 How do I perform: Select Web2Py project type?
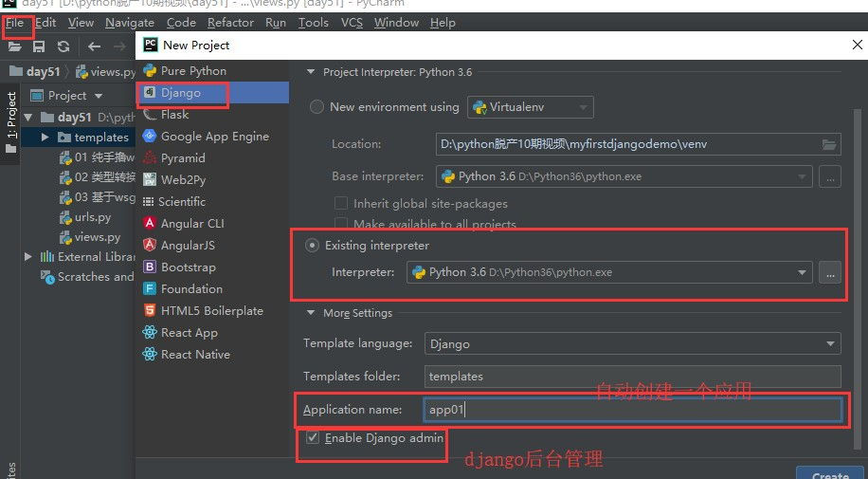212,179
